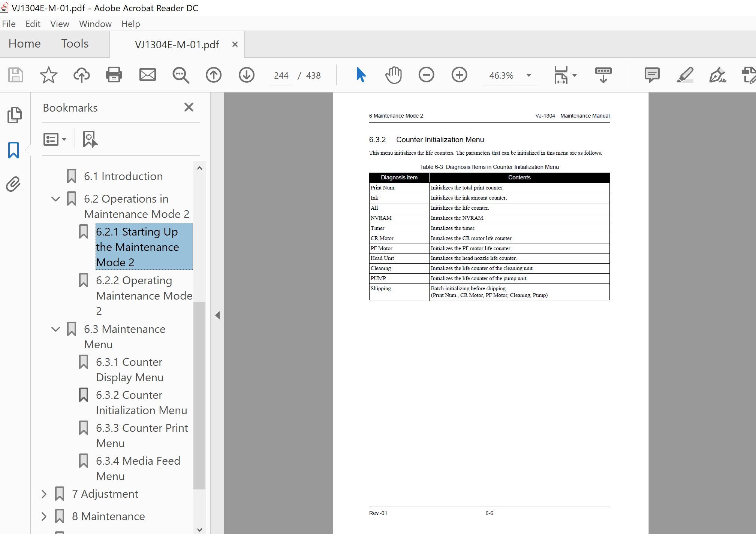Open 6.3.4 Media Feed Menu bookmark

138,468
